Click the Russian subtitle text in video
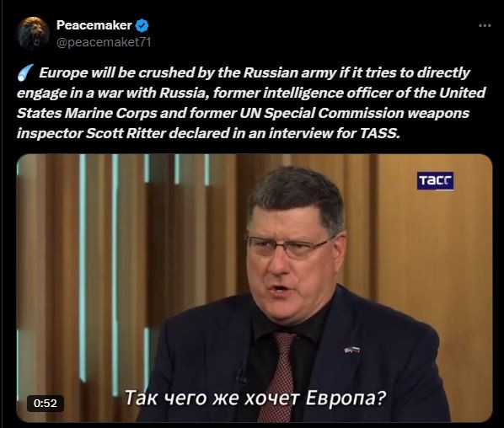Viewport: 504px width, 428px height. point(255,399)
